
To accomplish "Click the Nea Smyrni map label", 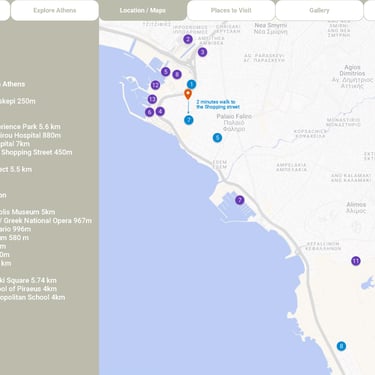I will 270,29.
